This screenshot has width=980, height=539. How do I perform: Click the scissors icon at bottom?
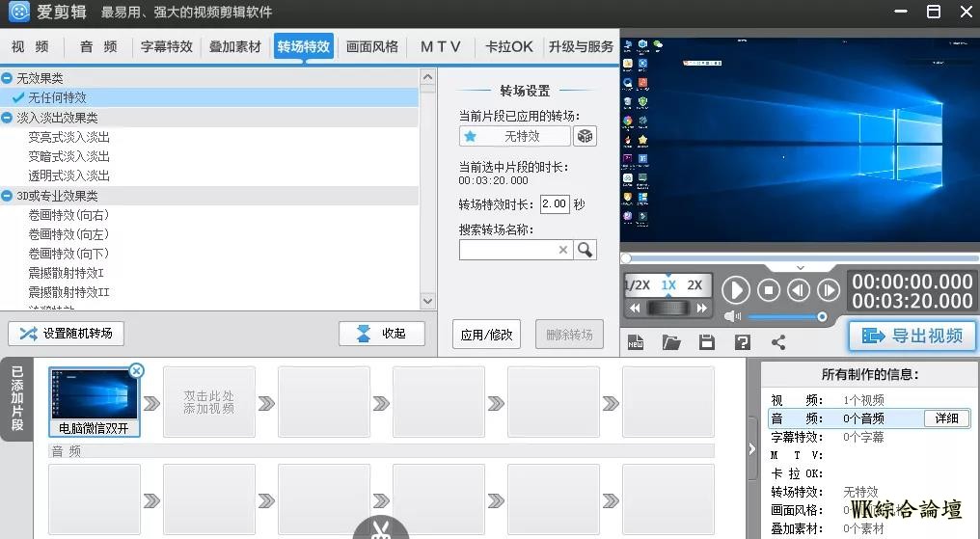pos(381,528)
